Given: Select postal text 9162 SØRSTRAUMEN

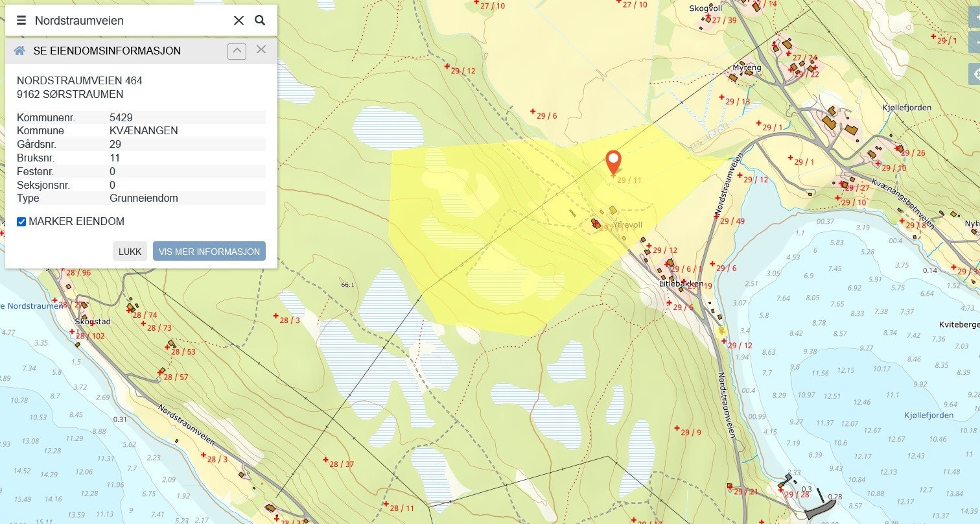Looking at the screenshot, I should pyautogui.click(x=70, y=95).
